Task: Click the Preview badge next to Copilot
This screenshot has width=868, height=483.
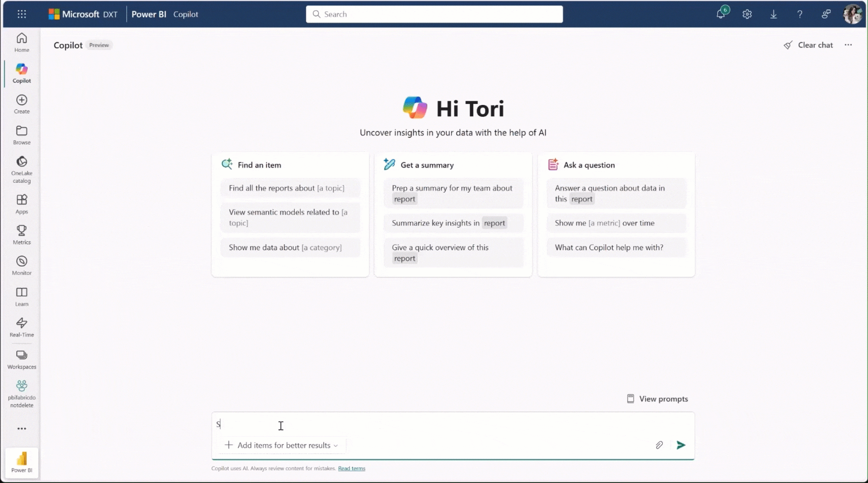Action: (99, 45)
